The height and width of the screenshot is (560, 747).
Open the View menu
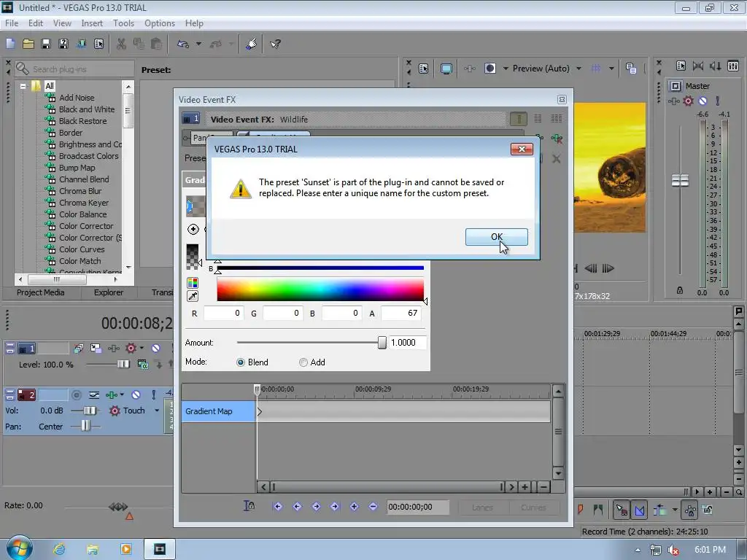(62, 23)
